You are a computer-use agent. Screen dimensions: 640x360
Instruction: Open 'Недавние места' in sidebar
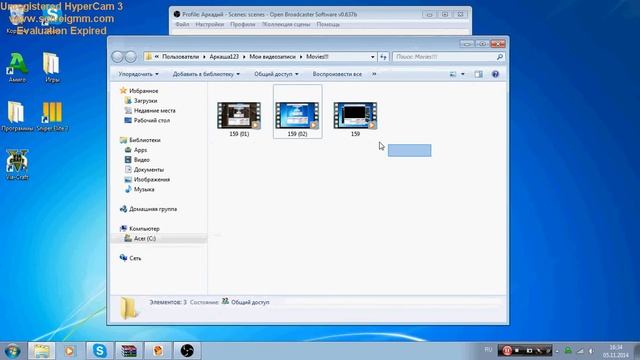pyautogui.click(x=150, y=111)
